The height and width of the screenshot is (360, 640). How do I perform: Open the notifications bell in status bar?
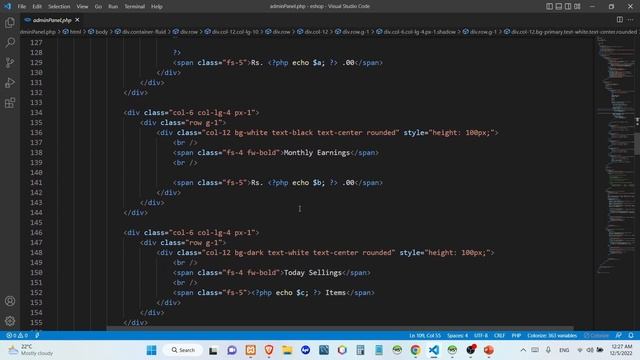631,336
